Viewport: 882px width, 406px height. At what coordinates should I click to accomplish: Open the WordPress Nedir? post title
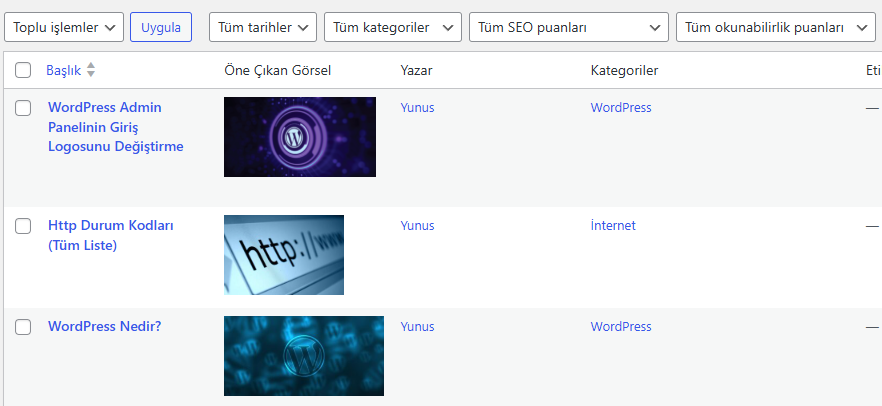tap(105, 327)
